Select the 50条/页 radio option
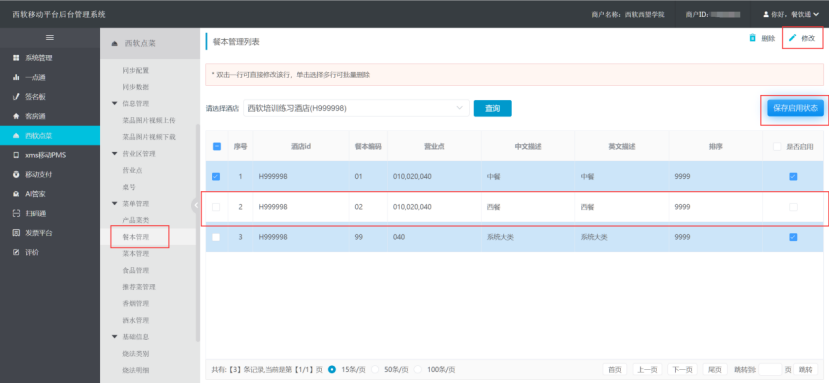This screenshot has width=830, height=383. [x=375, y=369]
